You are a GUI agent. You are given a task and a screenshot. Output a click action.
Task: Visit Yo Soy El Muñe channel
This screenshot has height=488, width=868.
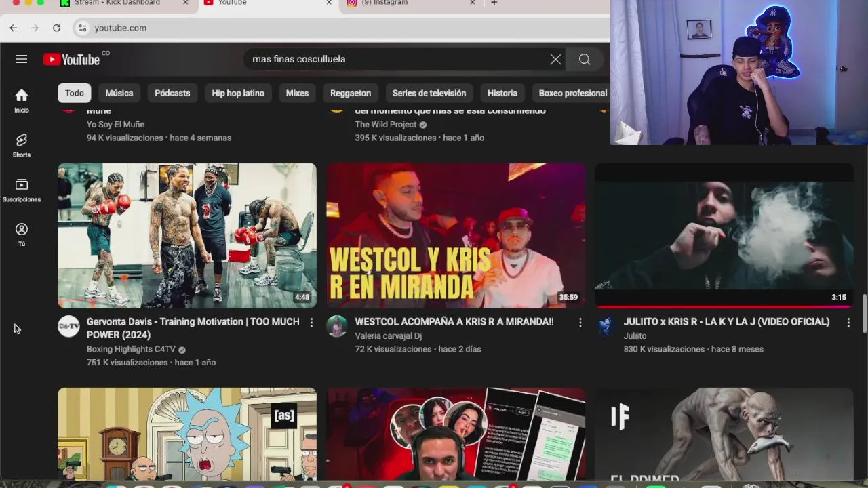[115, 124]
